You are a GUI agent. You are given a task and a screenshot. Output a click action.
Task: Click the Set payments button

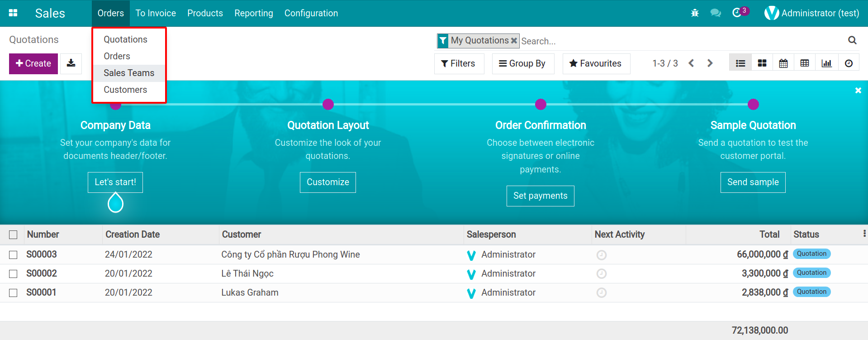pyautogui.click(x=541, y=196)
